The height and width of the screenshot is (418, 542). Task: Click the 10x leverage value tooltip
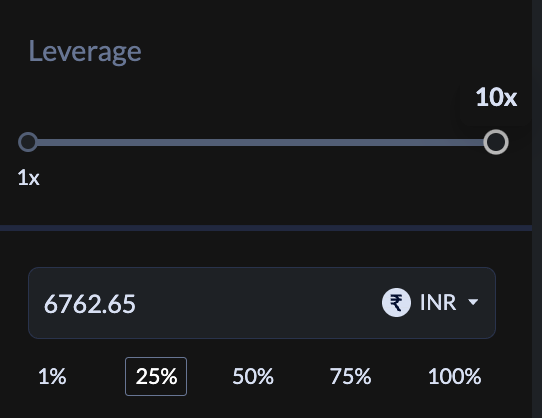point(496,97)
